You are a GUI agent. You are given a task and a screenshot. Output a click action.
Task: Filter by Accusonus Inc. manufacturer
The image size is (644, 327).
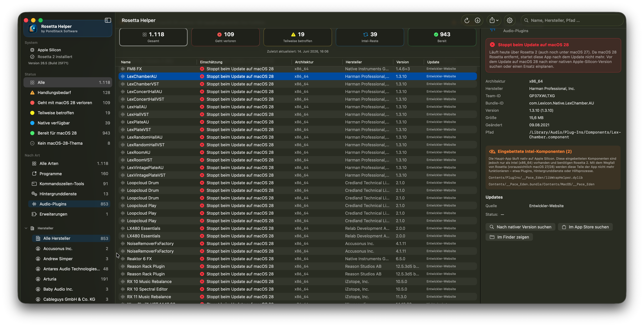tap(71, 249)
